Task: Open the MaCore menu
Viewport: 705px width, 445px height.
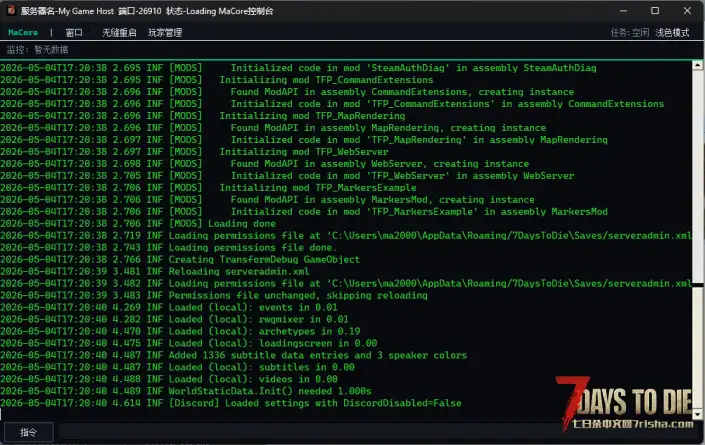Action: [23, 32]
